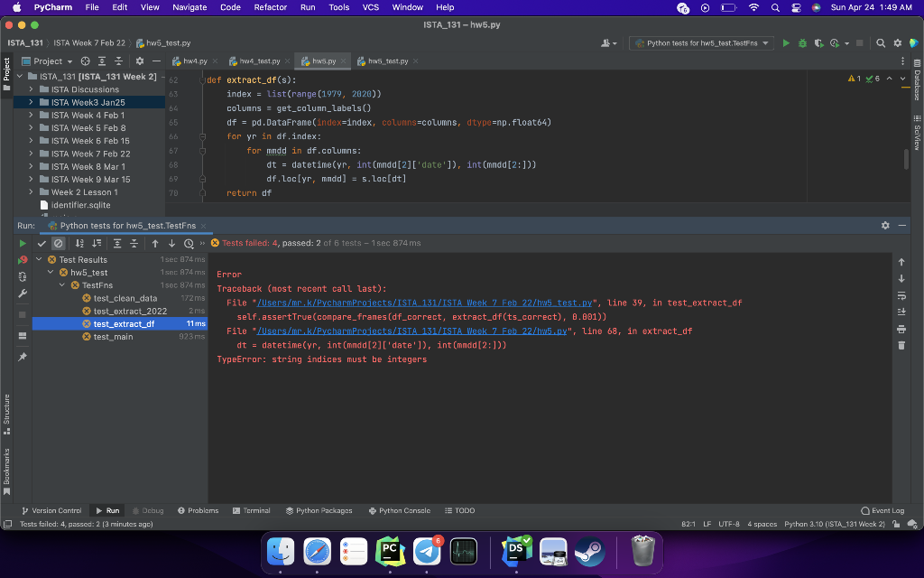The height and width of the screenshot is (578, 924).
Task: Open run configuration wrench in the Run panel
Action: tap(23, 294)
